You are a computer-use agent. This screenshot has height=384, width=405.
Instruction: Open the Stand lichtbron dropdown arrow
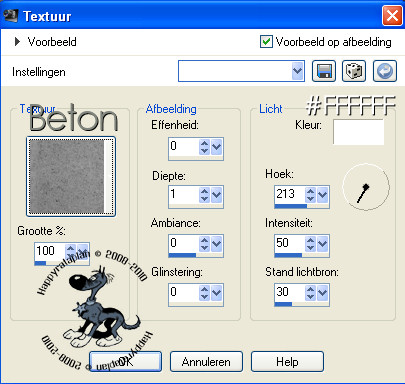pos(322,292)
